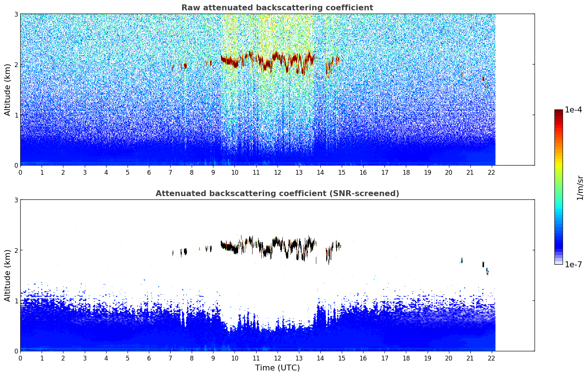The image size is (588, 376).
Task: Click the hour 12 tick label on bottom plot
Action: point(277,358)
